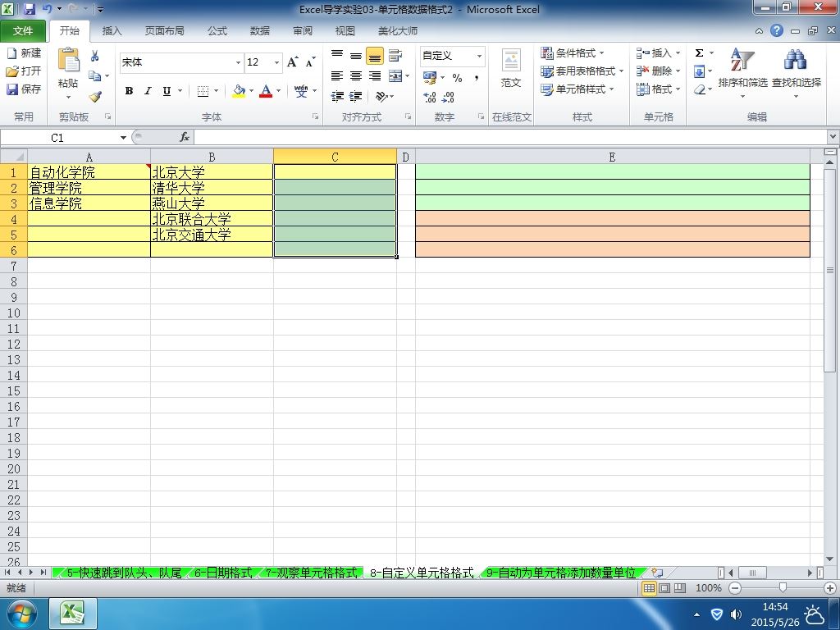This screenshot has height=630, width=840.
Task: Open sheet tab 7-观察单元格格式
Action: point(311,573)
